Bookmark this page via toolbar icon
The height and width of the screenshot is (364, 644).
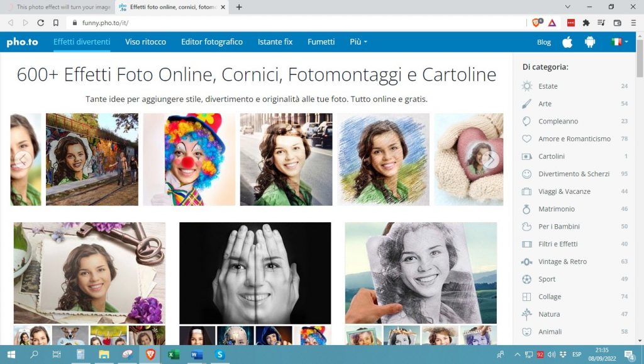[56, 23]
